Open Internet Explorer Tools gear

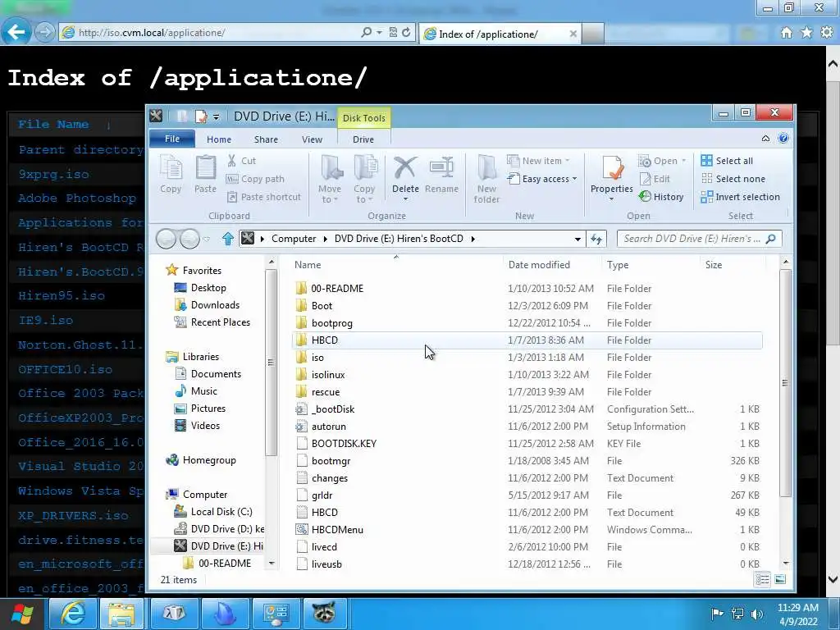[x=827, y=33]
